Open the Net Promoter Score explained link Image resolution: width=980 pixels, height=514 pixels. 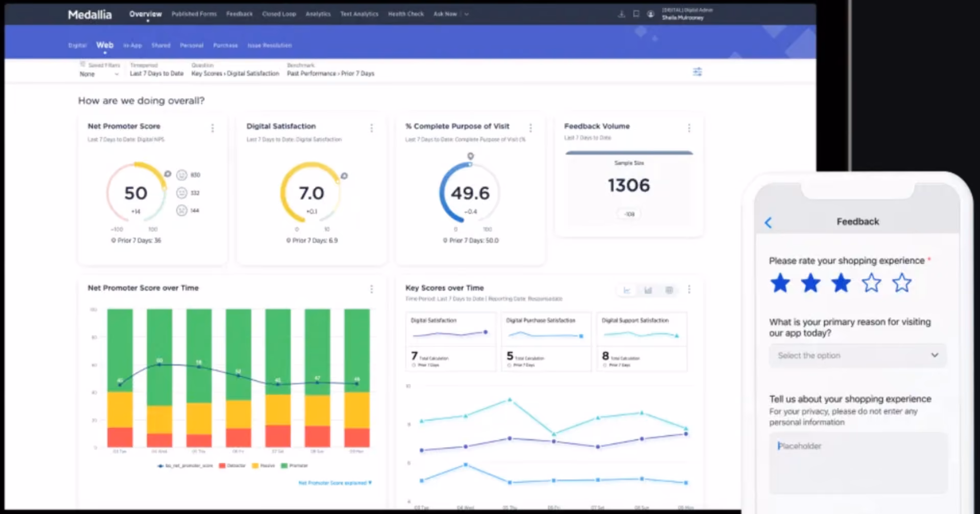coord(335,483)
